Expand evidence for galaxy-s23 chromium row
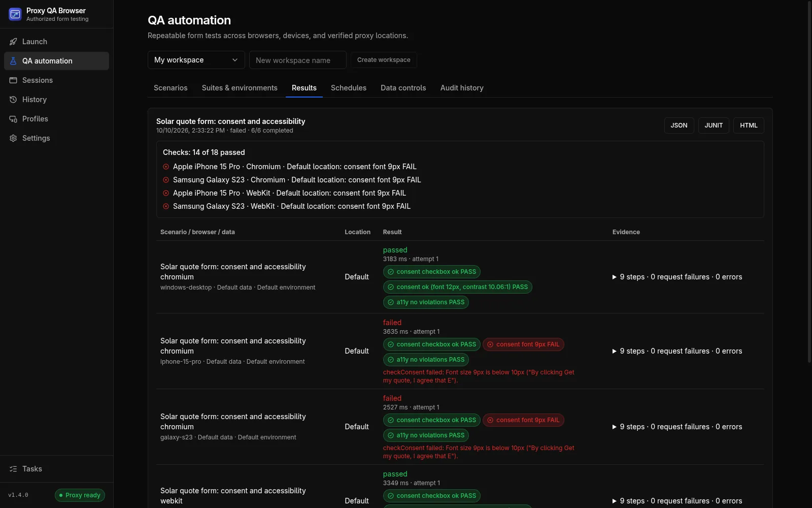Screen dimensions: 812x508 click(x=677, y=427)
